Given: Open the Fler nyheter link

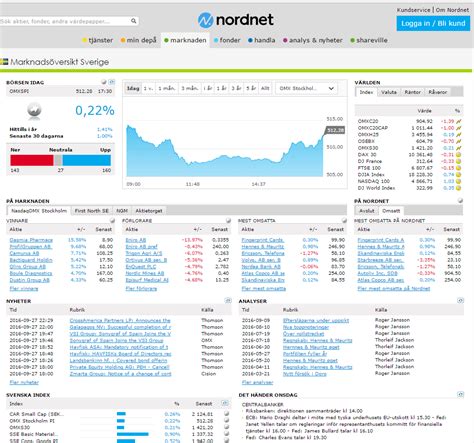Looking at the screenshot, I should pos(24,382).
